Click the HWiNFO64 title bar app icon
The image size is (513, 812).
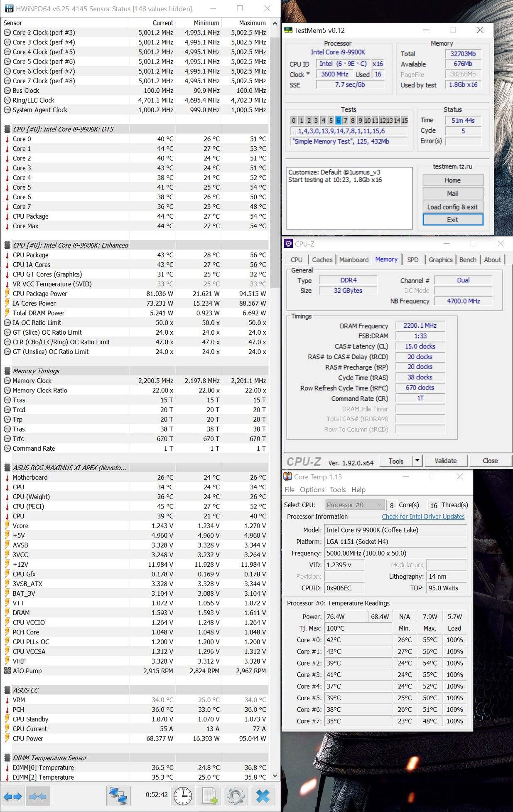tap(9, 8)
